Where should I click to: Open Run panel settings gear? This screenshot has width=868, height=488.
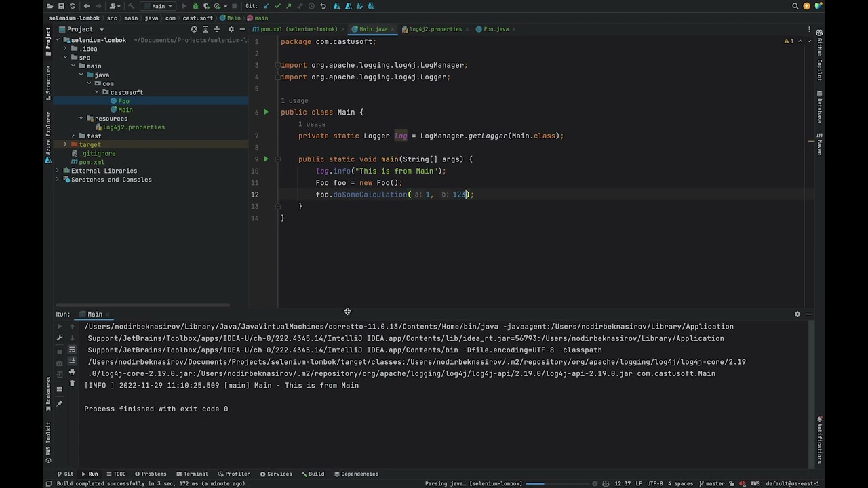[x=797, y=314]
